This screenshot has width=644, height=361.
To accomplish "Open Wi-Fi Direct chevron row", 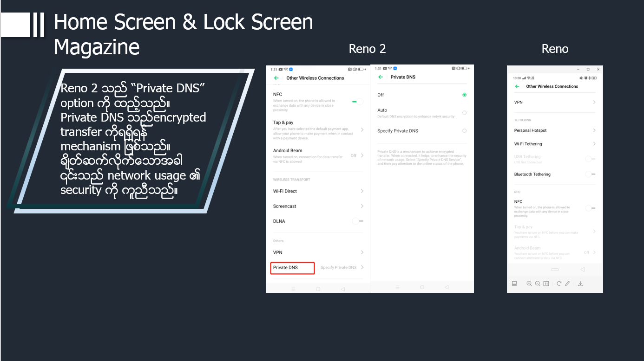I will [x=318, y=191].
